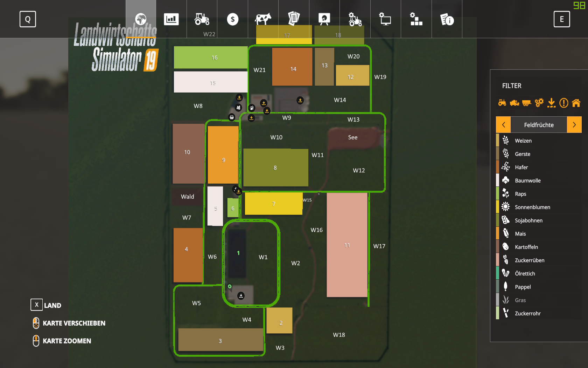Select the yellow field 7 on map

tap(274, 204)
